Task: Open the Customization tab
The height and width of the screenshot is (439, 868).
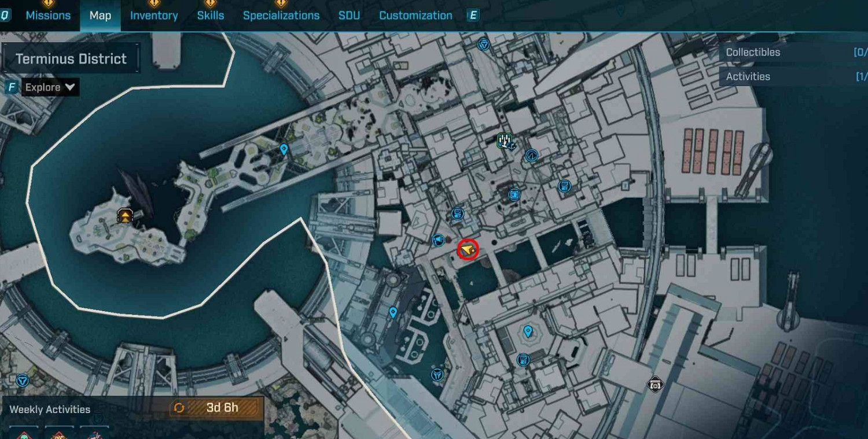Action: 415,15
